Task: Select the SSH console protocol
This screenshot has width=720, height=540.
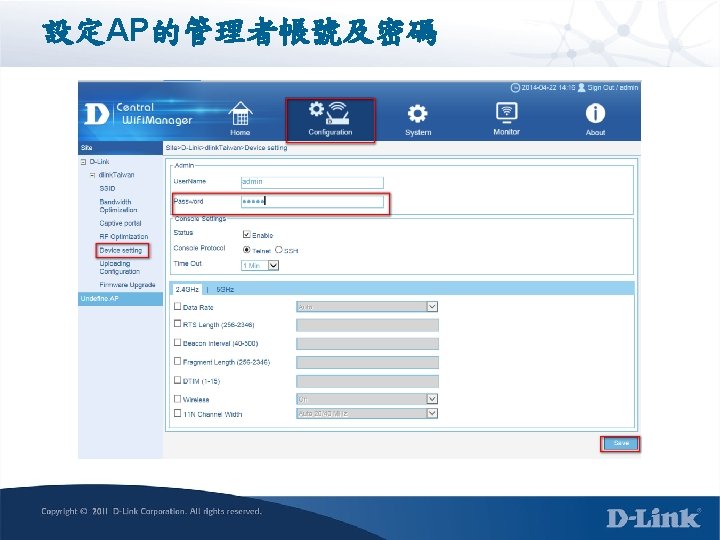Action: pos(279,250)
